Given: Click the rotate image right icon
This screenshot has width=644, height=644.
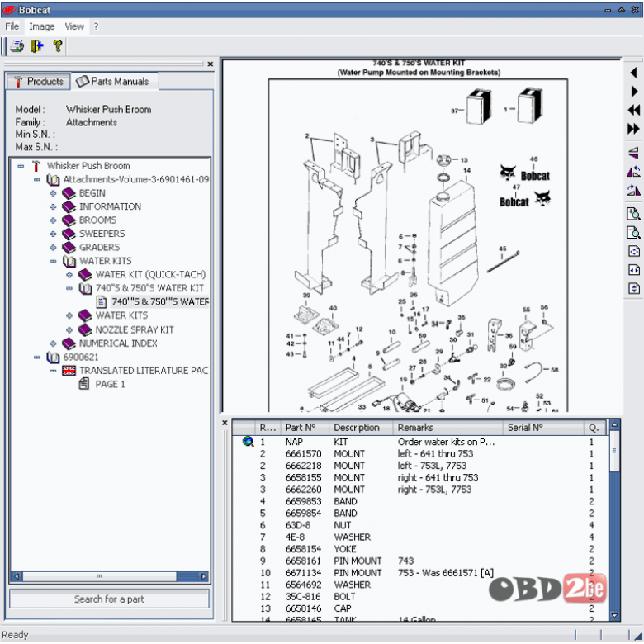Looking at the screenshot, I should [633, 190].
